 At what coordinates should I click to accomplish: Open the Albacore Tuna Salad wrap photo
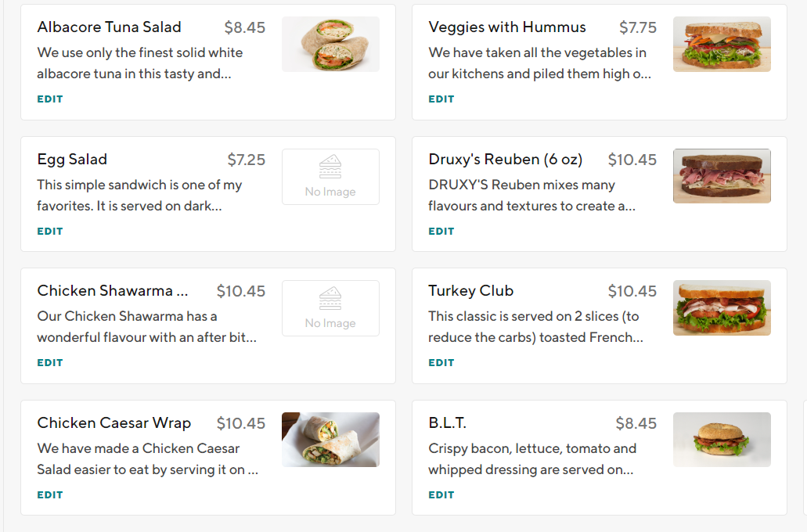(330, 45)
